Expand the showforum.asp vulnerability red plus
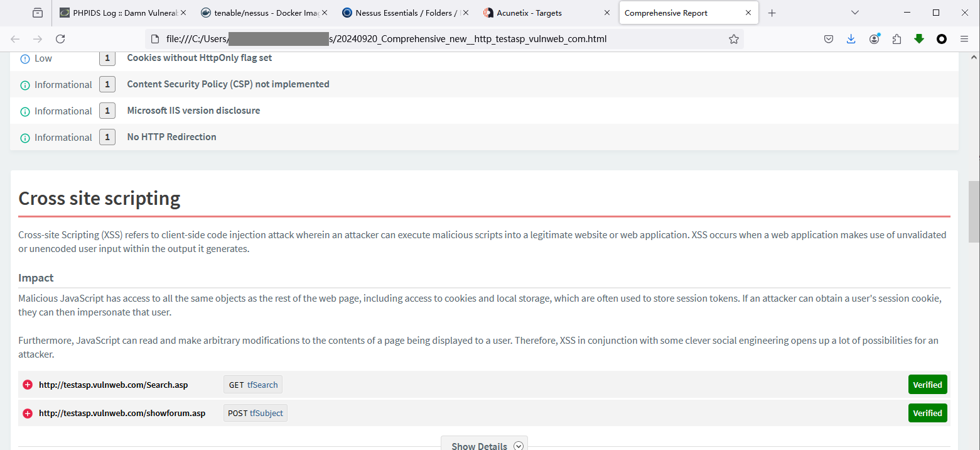The image size is (980, 450). 28,414
